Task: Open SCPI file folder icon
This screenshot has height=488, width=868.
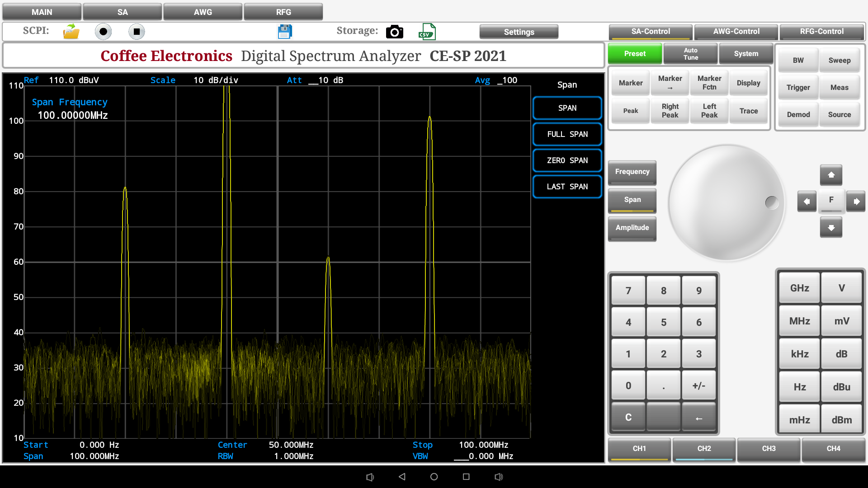Action: (x=71, y=32)
